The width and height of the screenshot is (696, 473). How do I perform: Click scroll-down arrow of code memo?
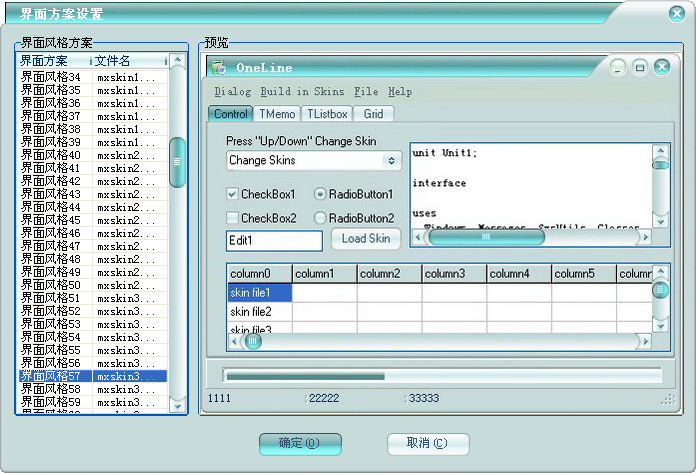(x=660, y=221)
